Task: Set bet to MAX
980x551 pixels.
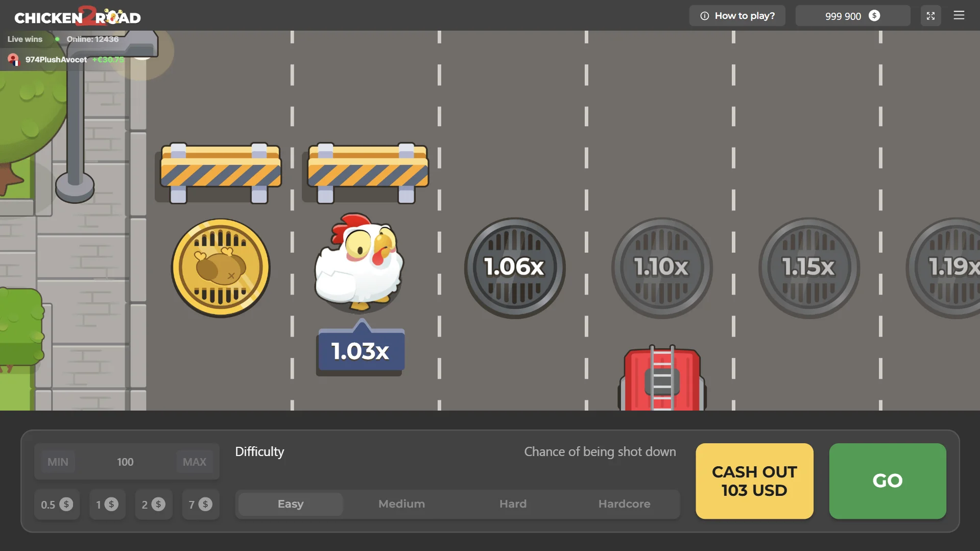Action: click(195, 462)
